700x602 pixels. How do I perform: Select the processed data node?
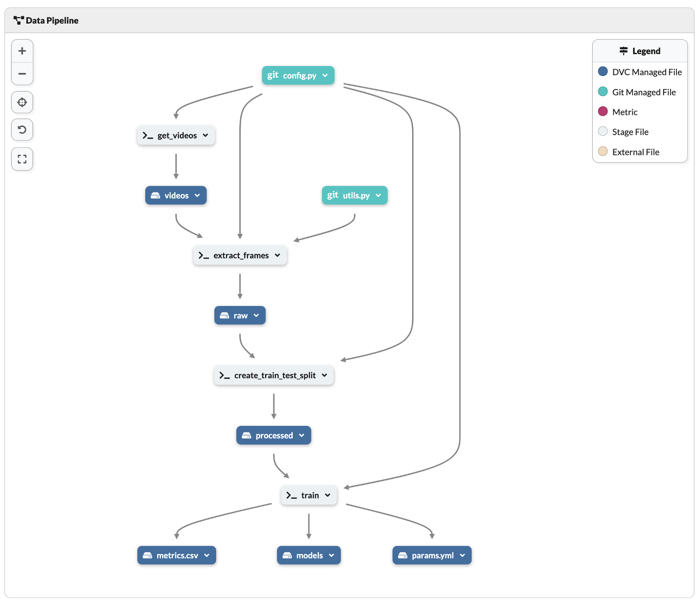point(274,435)
